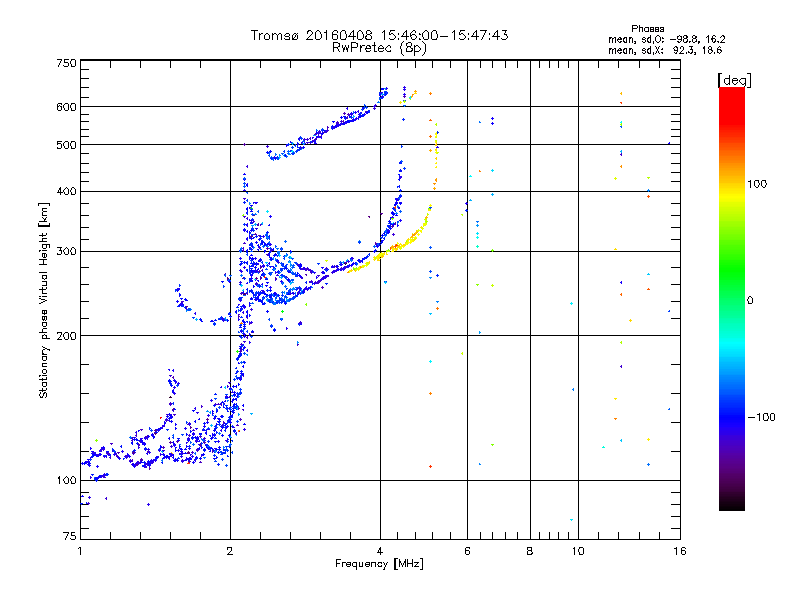Click the 'Stationary phase Virtual Height [km]' axis label
The width and height of the screenshot is (800, 600).
click(x=44, y=300)
